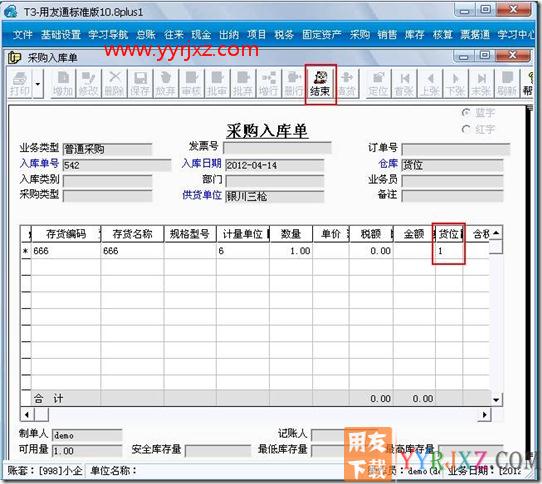Click the 业务员 input field
This screenshot has width=542, height=484.
pyautogui.click(x=452, y=181)
